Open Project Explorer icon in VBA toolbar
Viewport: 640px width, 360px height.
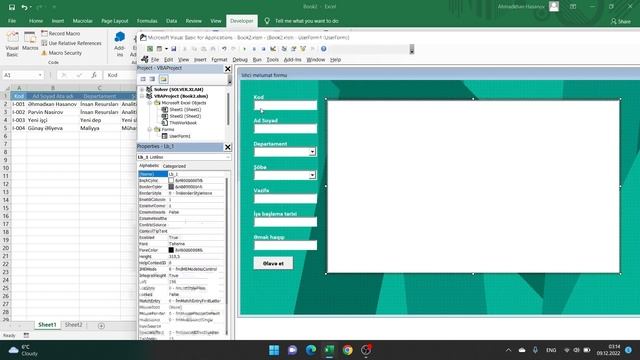point(284,49)
